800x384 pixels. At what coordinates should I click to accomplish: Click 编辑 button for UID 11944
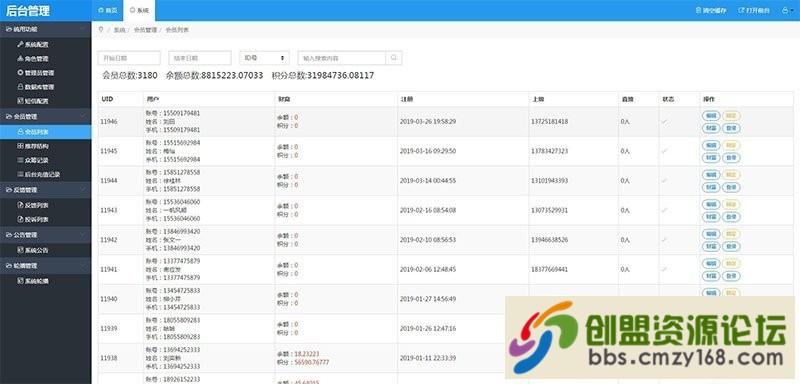[x=711, y=175]
